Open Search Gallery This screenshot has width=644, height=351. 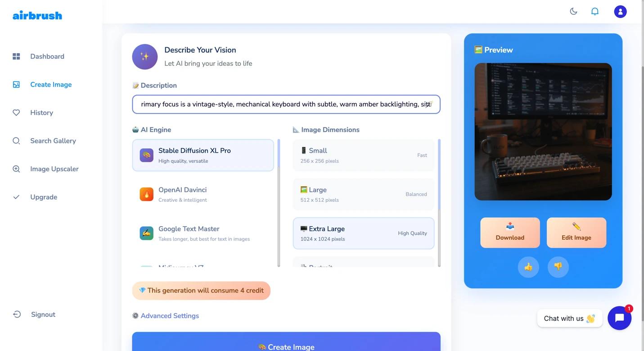pos(53,141)
